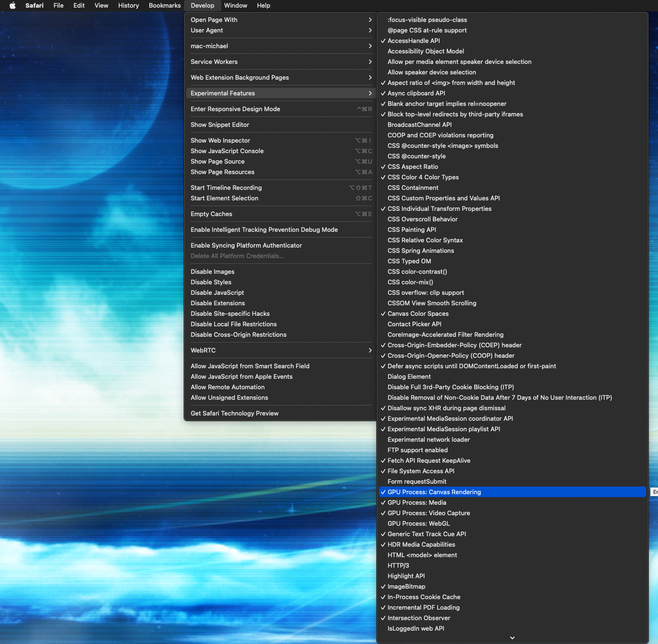Open the File menu

pos(59,5)
